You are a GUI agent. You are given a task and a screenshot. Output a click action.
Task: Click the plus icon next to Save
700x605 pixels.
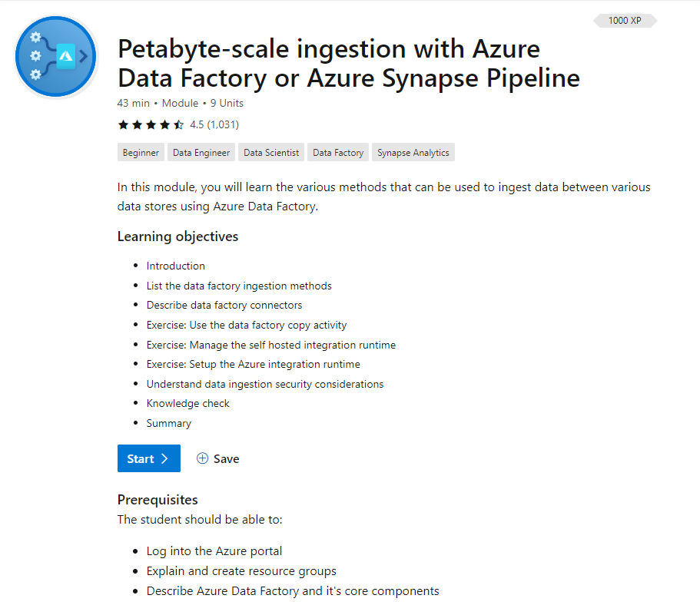click(201, 458)
